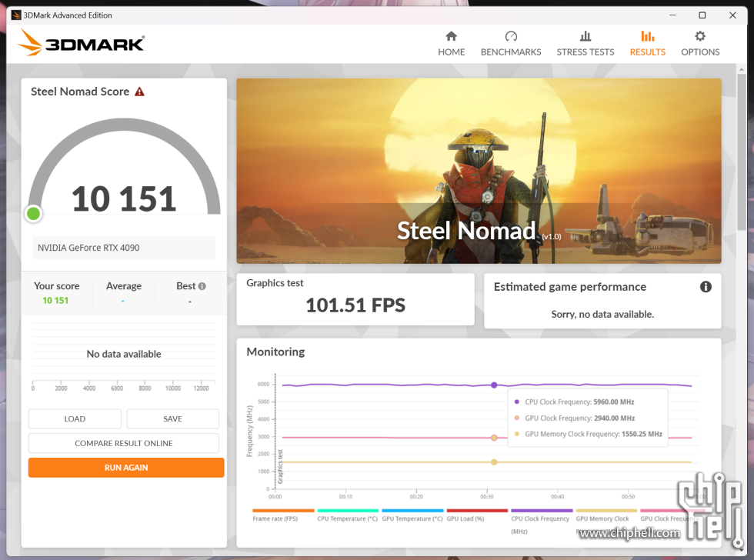
Task: Click the green Your score value
Action: pos(55,301)
